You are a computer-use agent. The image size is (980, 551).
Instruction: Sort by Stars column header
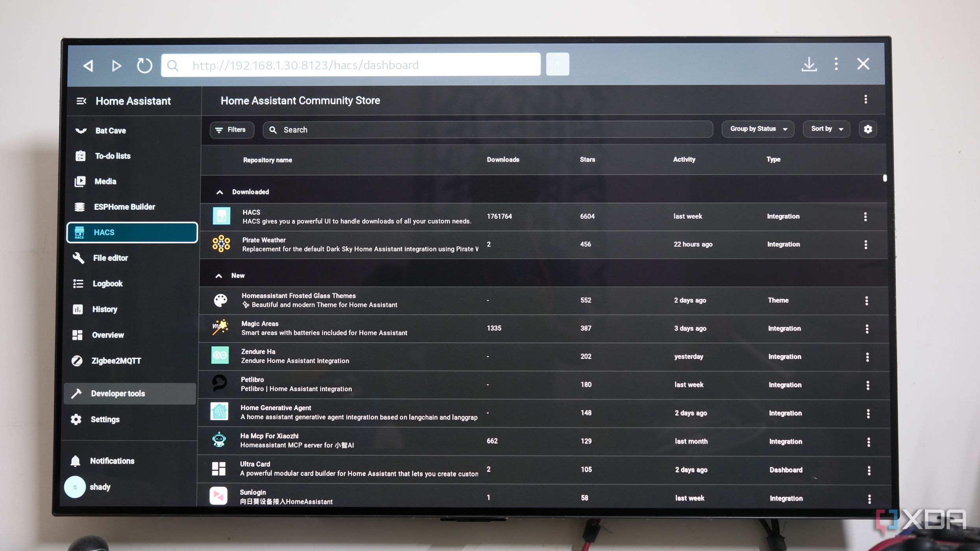coord(587,160)
